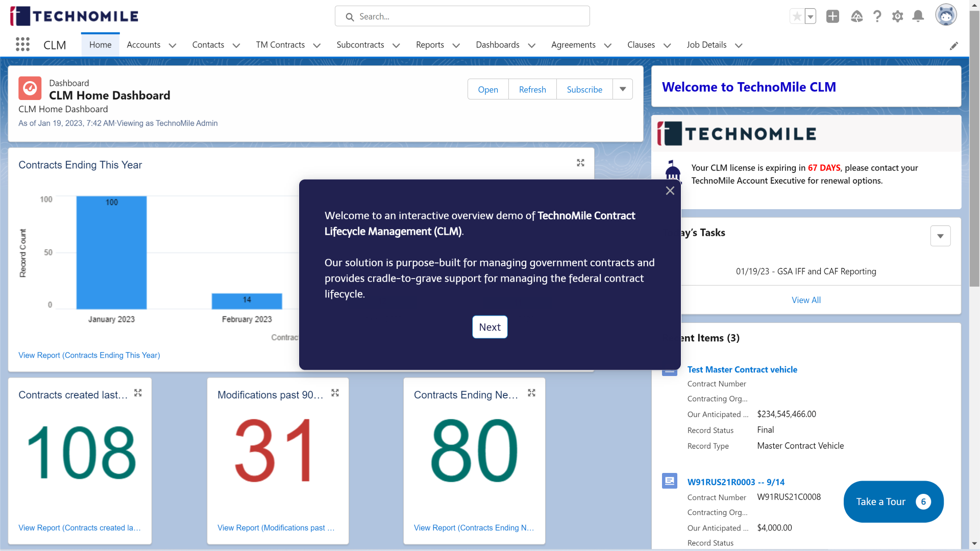
Task: Click the dashboard Subscribe button
Action: point(584,89)
